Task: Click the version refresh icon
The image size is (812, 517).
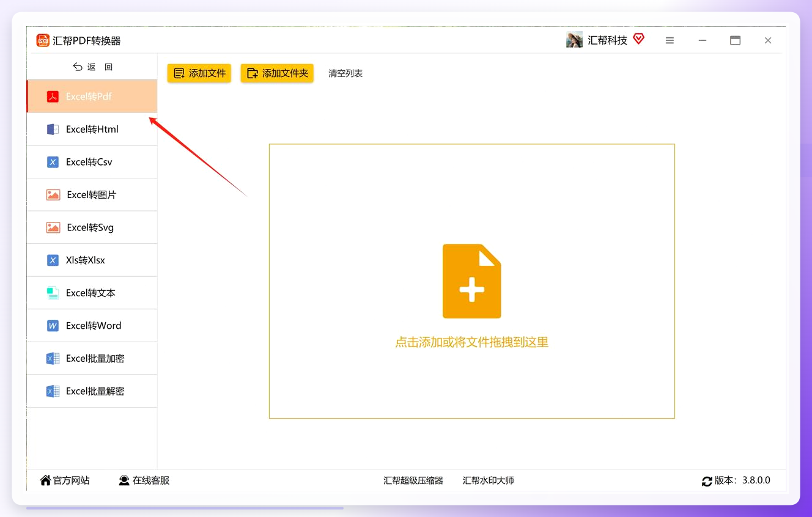Action: pyautogui.click(x=707, y=481)
